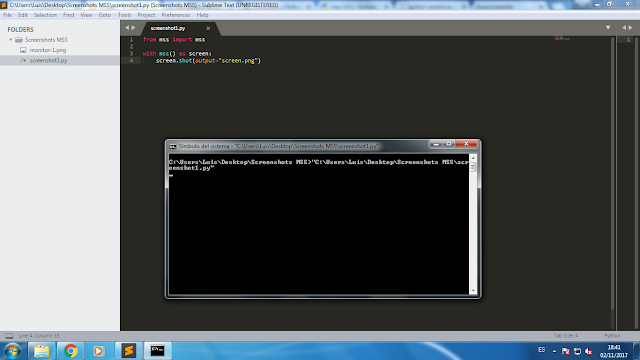Image resolution: width=640 pixels, height=360 pixels.
Task: Open the Edit menu
Action: tap(22, 15)
